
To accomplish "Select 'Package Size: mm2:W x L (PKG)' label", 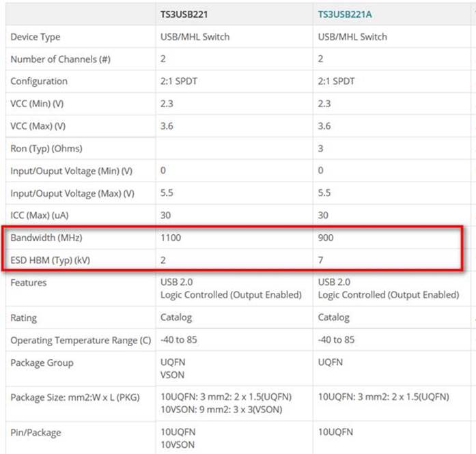I will click(75, 397).
